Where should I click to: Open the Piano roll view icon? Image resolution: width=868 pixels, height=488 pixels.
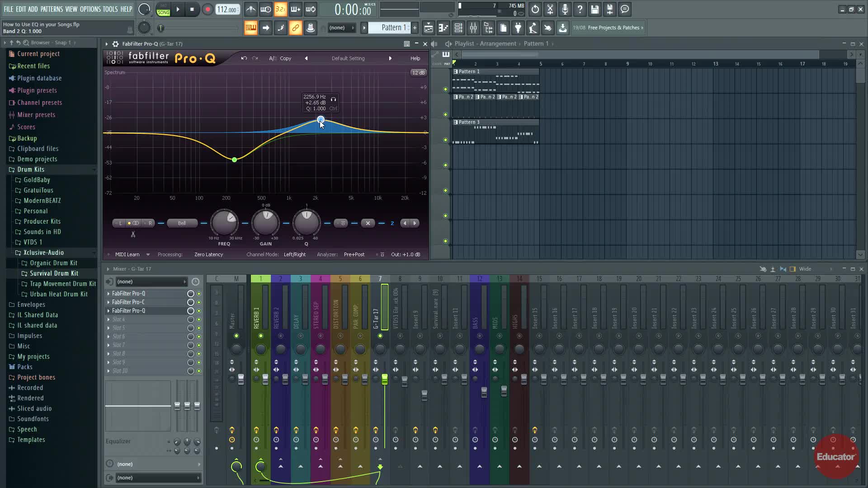click(x=443, y=28)
